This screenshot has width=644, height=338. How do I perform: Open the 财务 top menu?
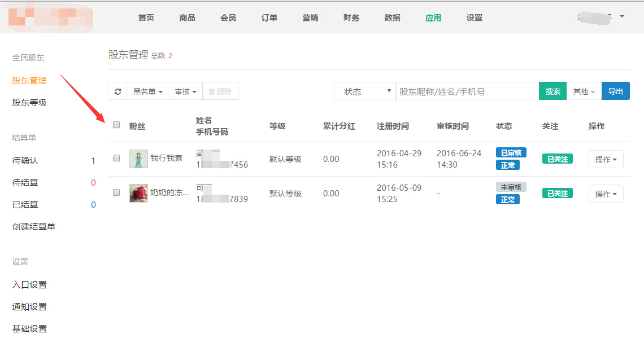pos(351,17)
